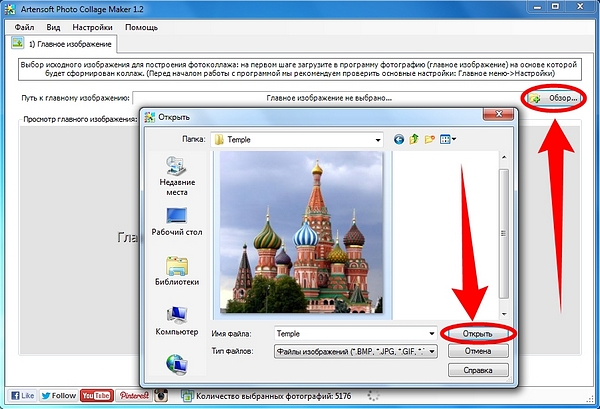Click the Справка button
The height and width of the screenshot is (409, 600).
478,370
